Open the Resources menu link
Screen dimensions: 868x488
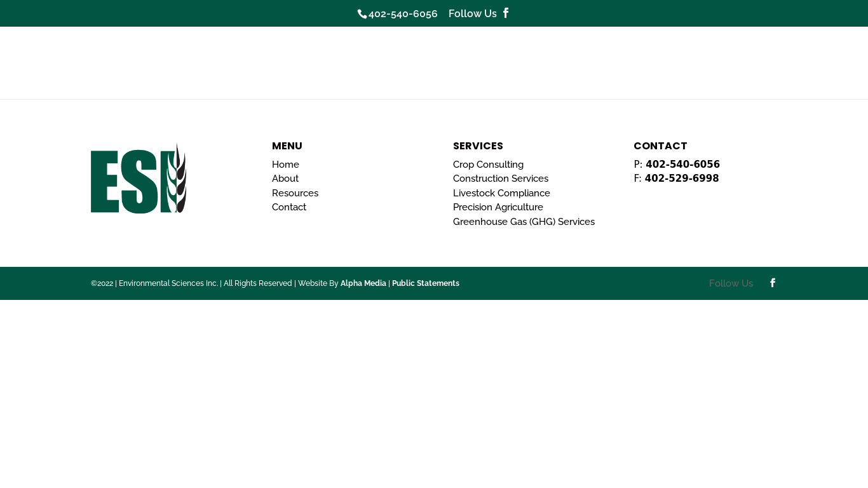point(295,193)
